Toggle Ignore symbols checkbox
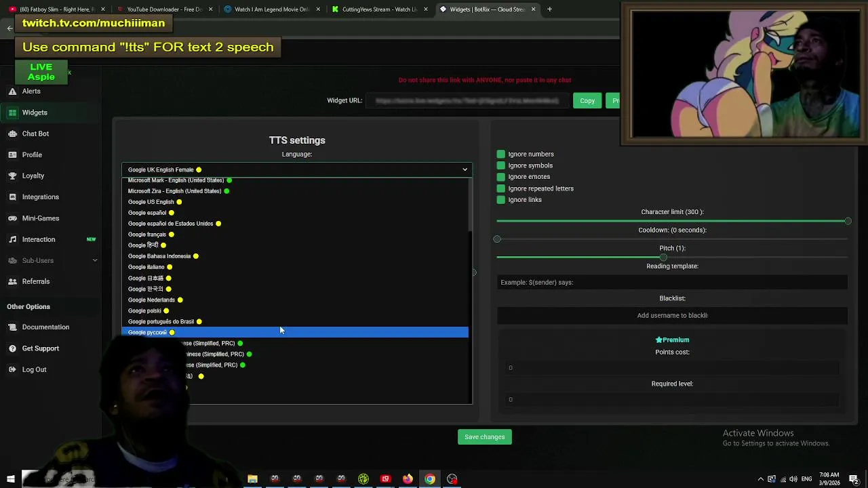868x488 pixels. pos(501,165)
